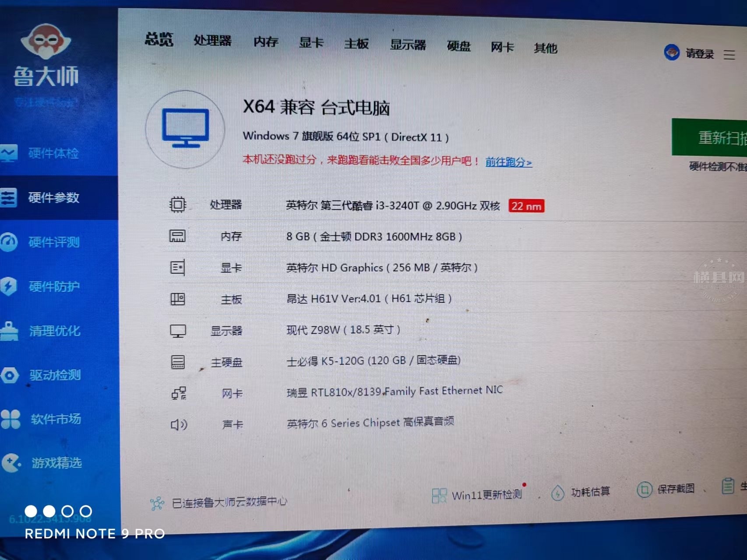Screen dimensions: 747x560
Task: Select the 现代 Z98W display text
Action: (343, 329)
